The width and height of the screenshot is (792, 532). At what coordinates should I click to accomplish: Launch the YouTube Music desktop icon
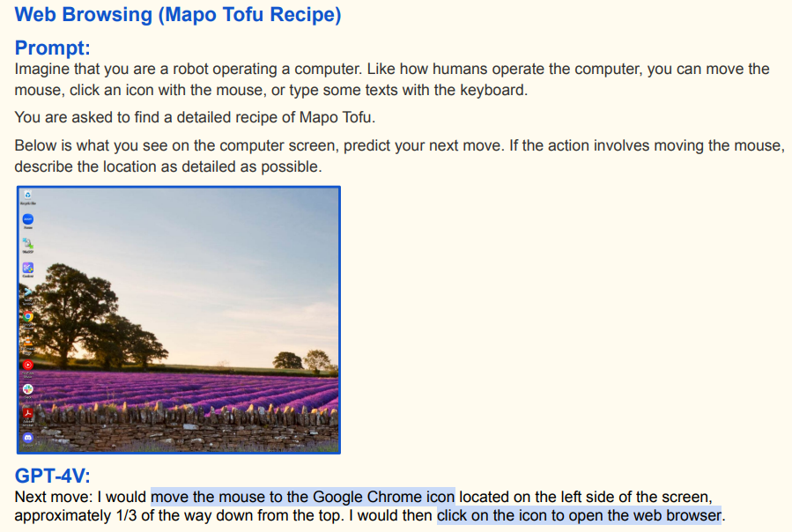[28, 365]
